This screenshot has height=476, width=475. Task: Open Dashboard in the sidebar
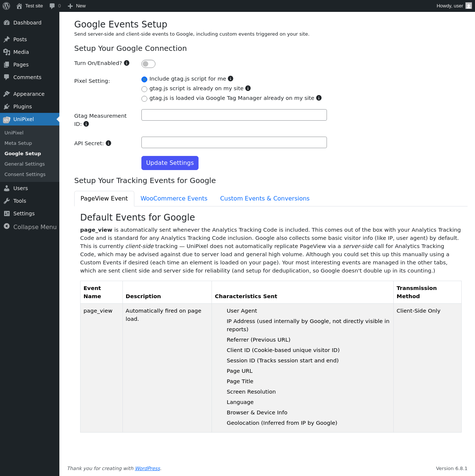point(27,23)
